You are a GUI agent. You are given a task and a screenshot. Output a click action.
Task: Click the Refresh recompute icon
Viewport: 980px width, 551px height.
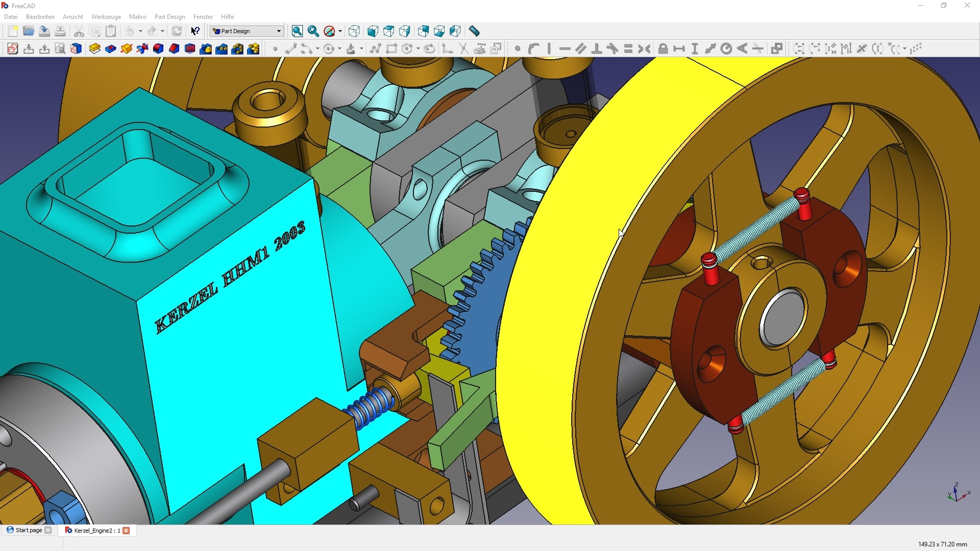177,31
